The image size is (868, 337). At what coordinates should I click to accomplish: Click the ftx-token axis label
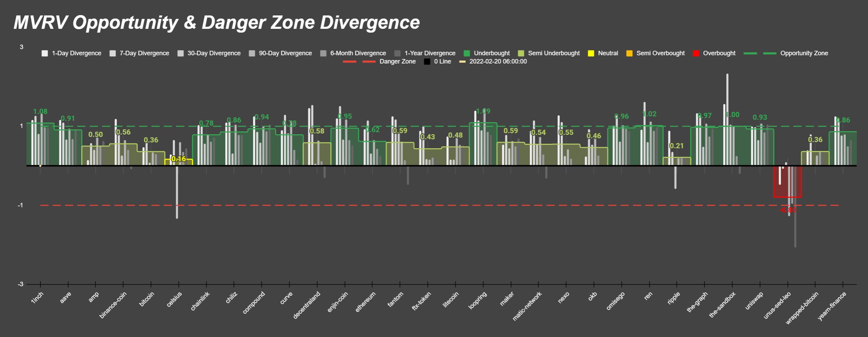point(421,301)
